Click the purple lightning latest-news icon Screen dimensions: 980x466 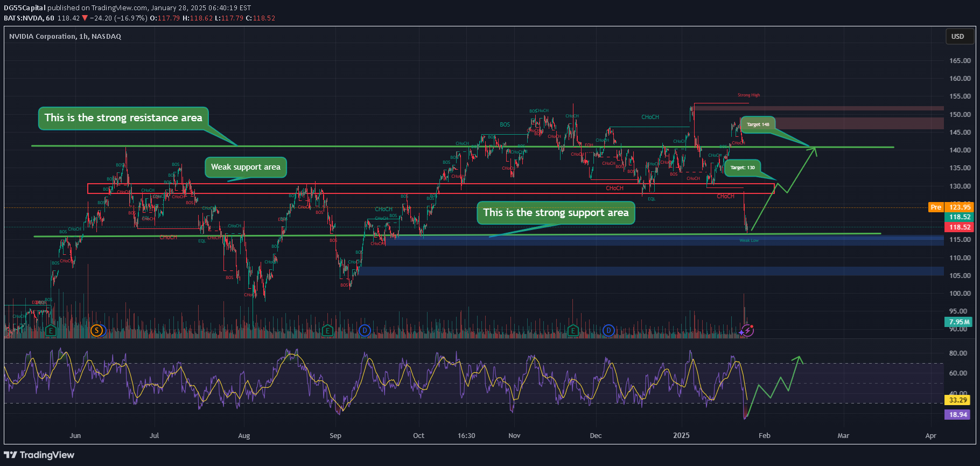tap(747, 330)
